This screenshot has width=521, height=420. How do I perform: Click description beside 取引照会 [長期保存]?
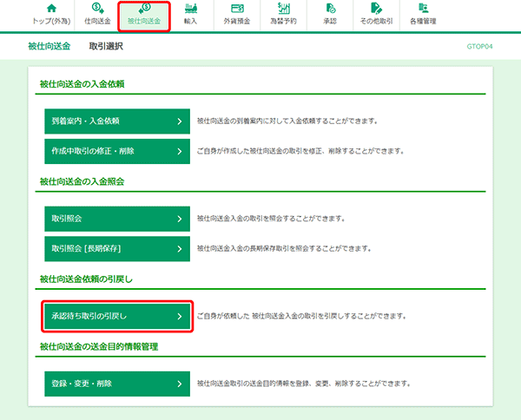click(284, 249)
